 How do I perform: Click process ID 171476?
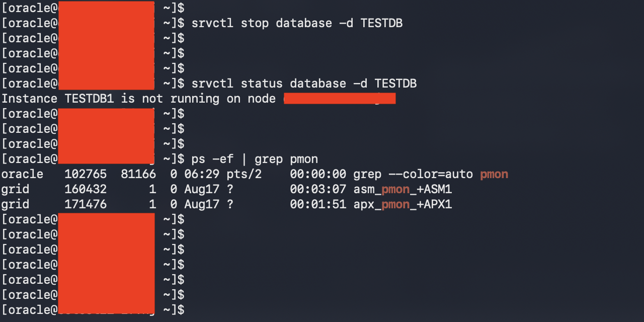pos(86,204)
